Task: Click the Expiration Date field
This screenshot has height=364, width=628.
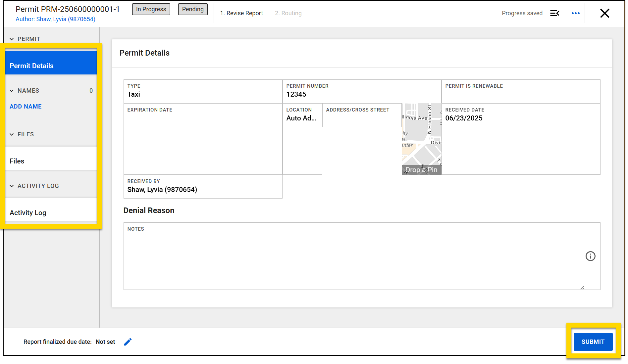Action: point(203,139)
